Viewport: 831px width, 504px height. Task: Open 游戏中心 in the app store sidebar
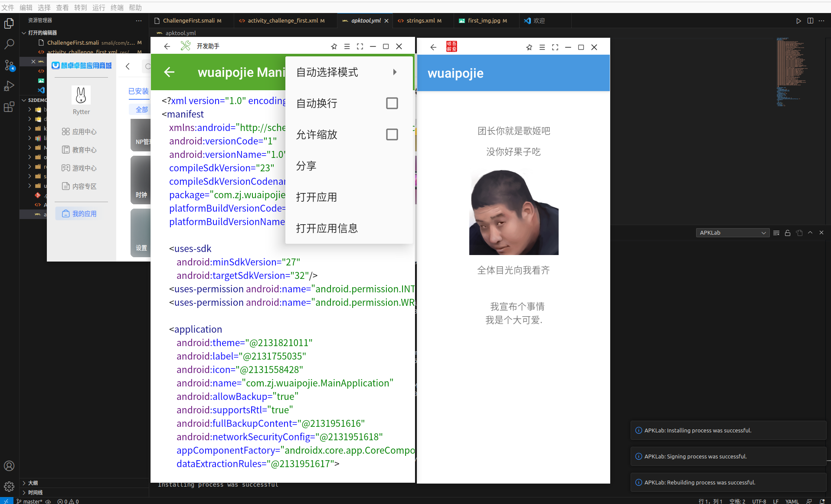(79, 168)
